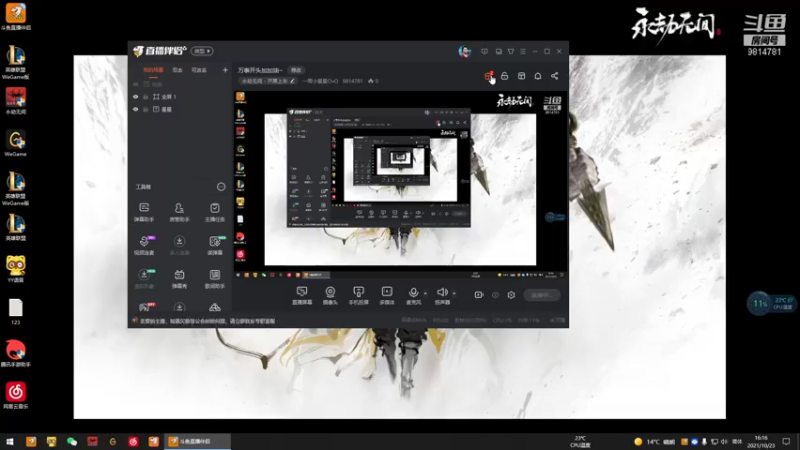Select the 斗鱼直播伴侣 taskbar window button

coord(197,441)
